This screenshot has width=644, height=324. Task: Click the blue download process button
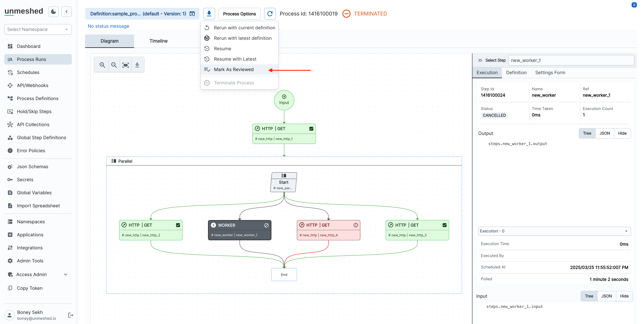pyautogui.click(x=209, y=14)
